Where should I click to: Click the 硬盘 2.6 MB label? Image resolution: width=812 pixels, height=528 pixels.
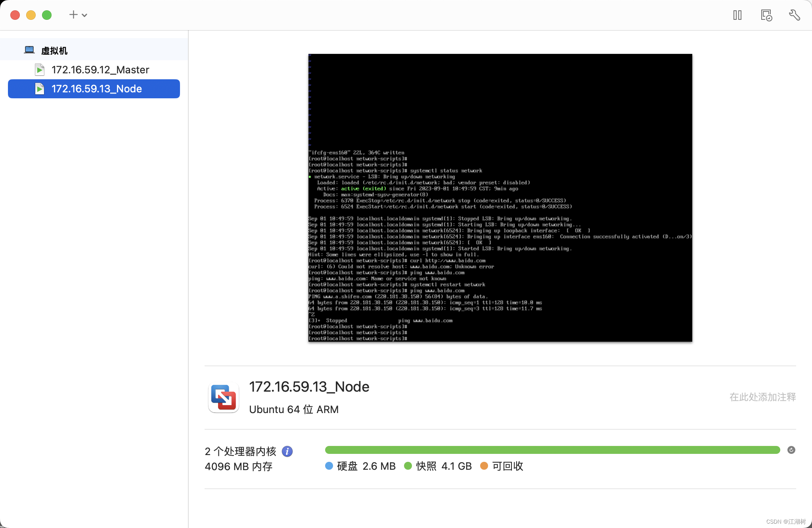366,466
